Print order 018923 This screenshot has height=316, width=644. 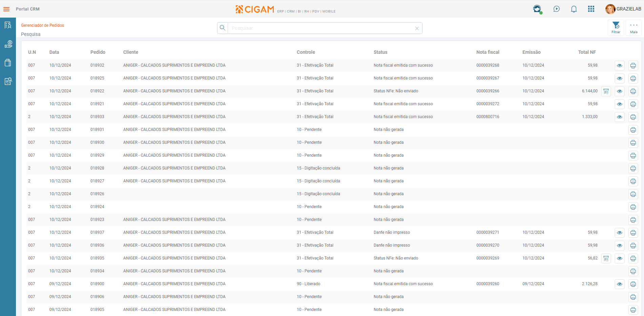click(633, 220)
